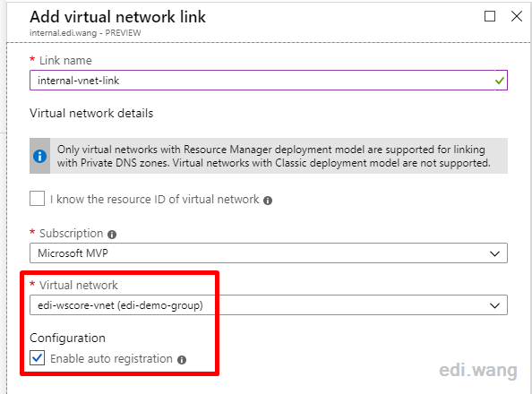Expand the chevron of the Virtual network dropdown

click(x=494, y=305)
